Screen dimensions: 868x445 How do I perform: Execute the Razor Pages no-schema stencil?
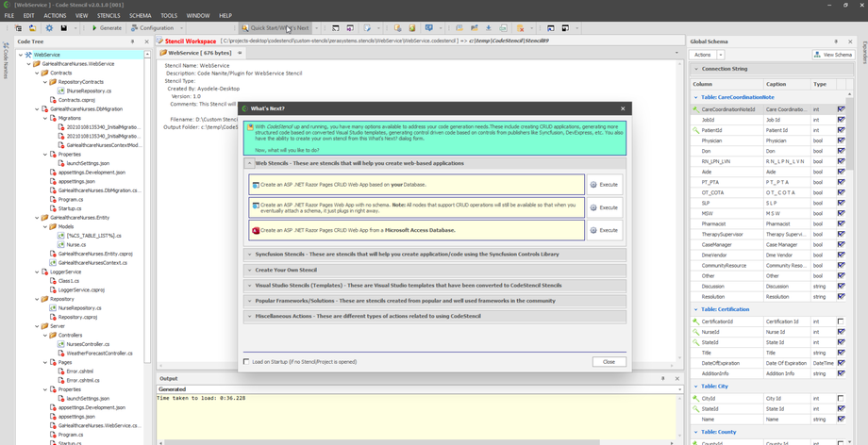coord(604,207)
